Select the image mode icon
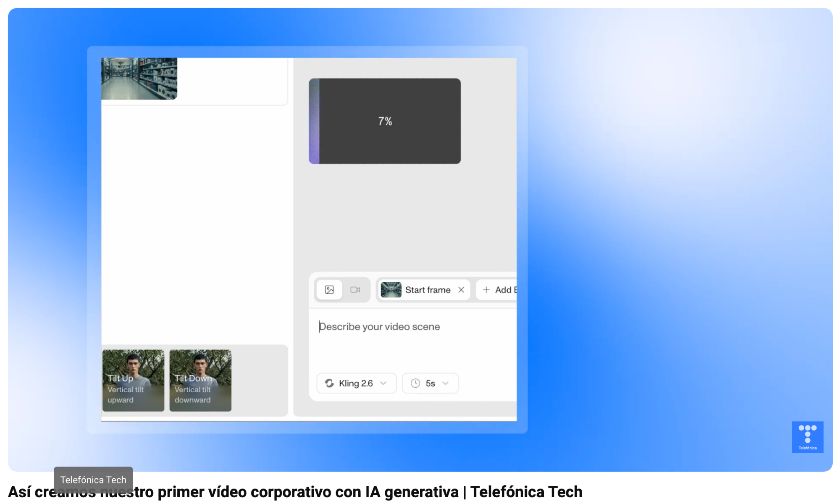The image size is (840, 504). [329, 290]
